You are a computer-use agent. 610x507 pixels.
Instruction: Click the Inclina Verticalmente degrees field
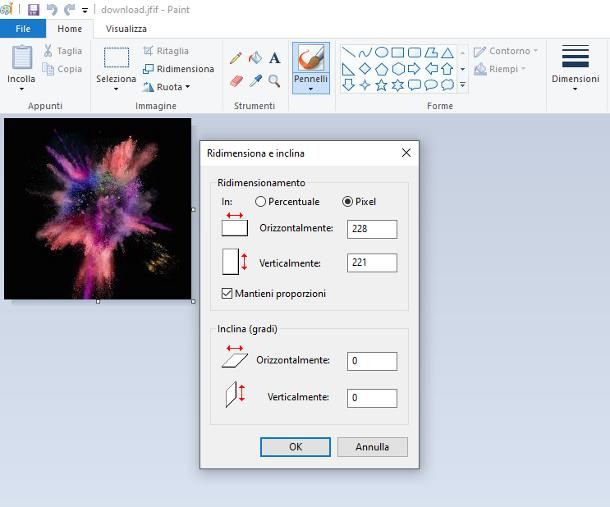[x=372, y=398]
